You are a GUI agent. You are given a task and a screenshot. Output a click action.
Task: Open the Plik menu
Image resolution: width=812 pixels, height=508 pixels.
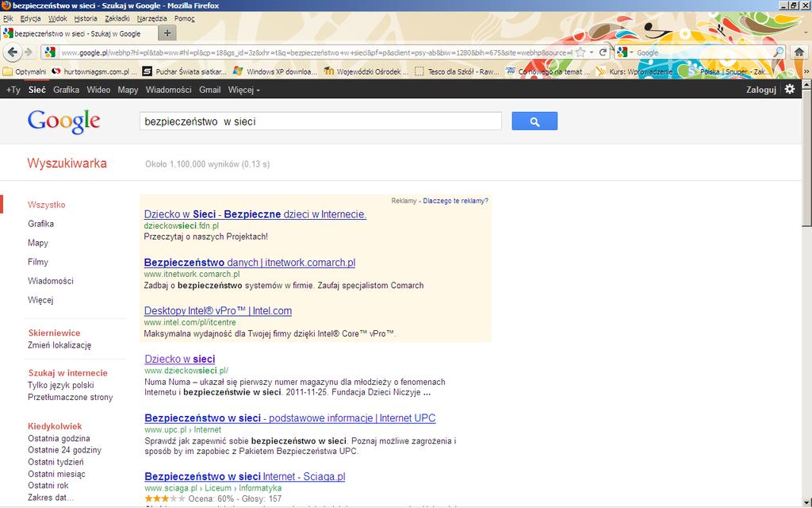tap(8, 18)
